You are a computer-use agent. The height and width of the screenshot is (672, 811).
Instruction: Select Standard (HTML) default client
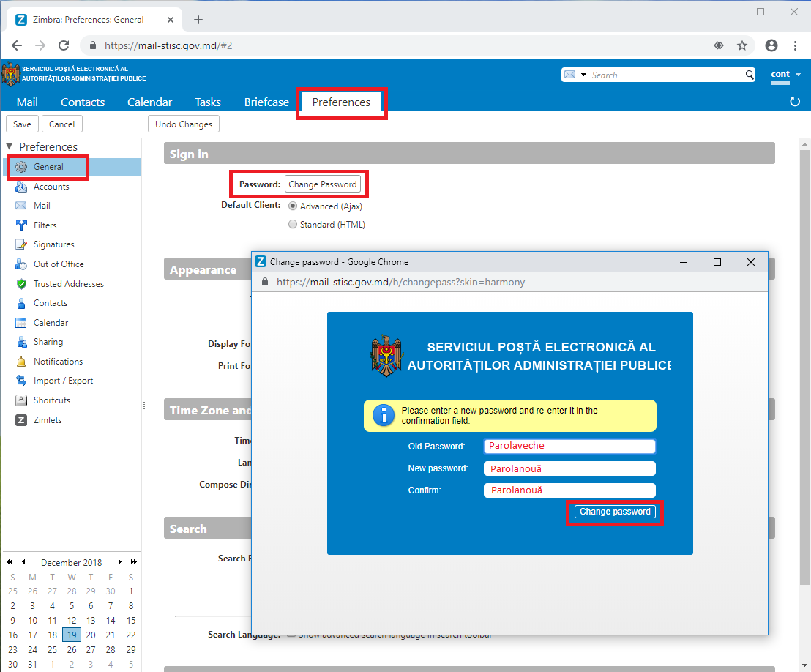[x=293, y=225]
